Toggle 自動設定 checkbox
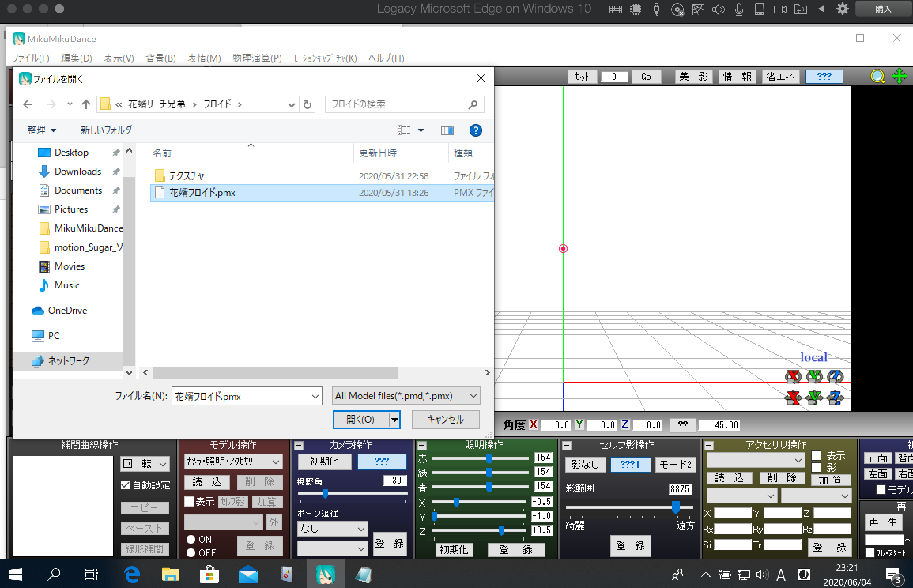913x588 pixels. coord(125,485)
